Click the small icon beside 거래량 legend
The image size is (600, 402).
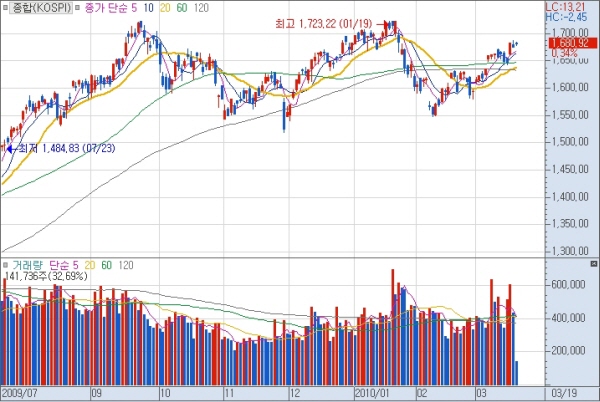click(x=6, y=265)
